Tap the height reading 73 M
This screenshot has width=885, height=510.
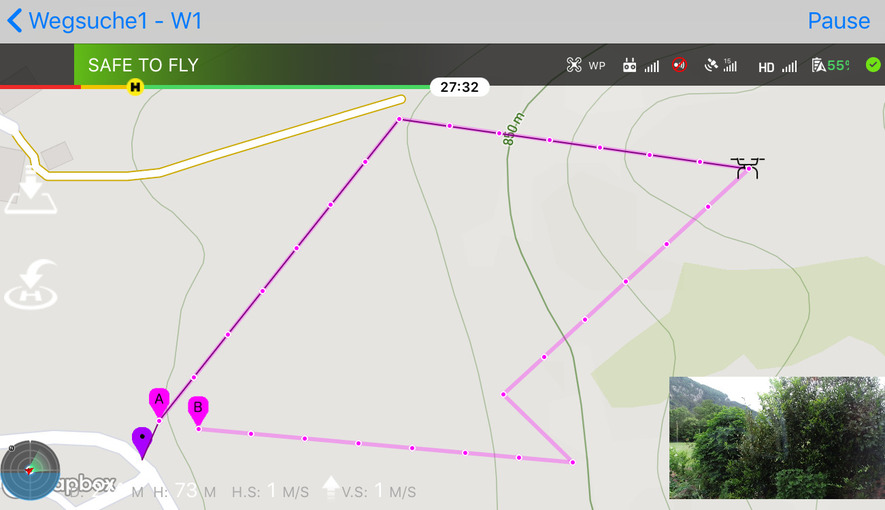185,491
